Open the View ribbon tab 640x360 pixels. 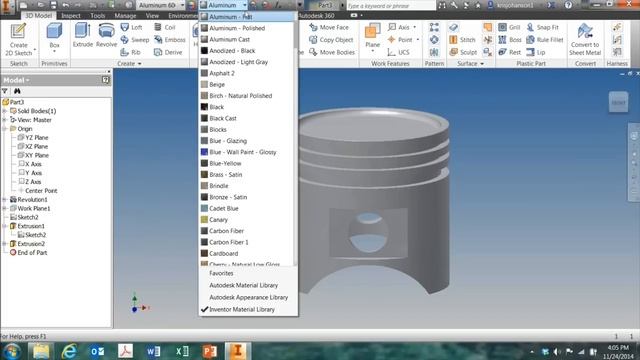click(x=152, y=16)
